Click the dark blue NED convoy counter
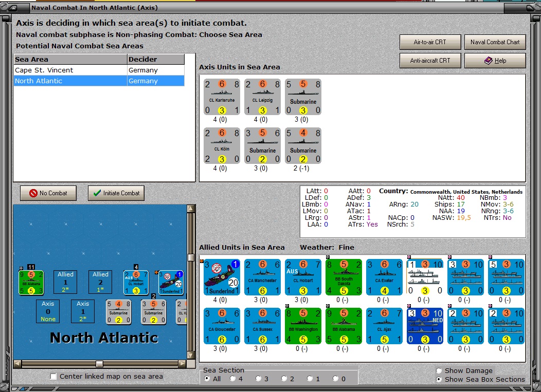The height and width of the screenshot is (392, 541). (x=425, y=326)
